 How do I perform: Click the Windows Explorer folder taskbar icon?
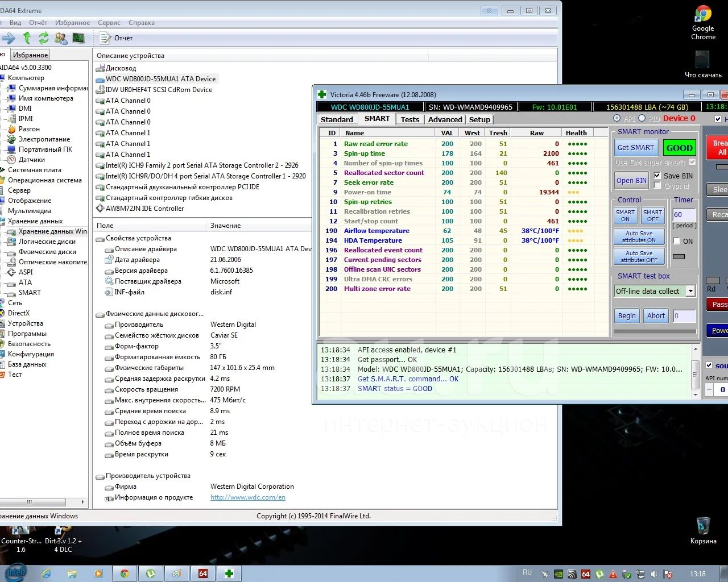[72, 573]
